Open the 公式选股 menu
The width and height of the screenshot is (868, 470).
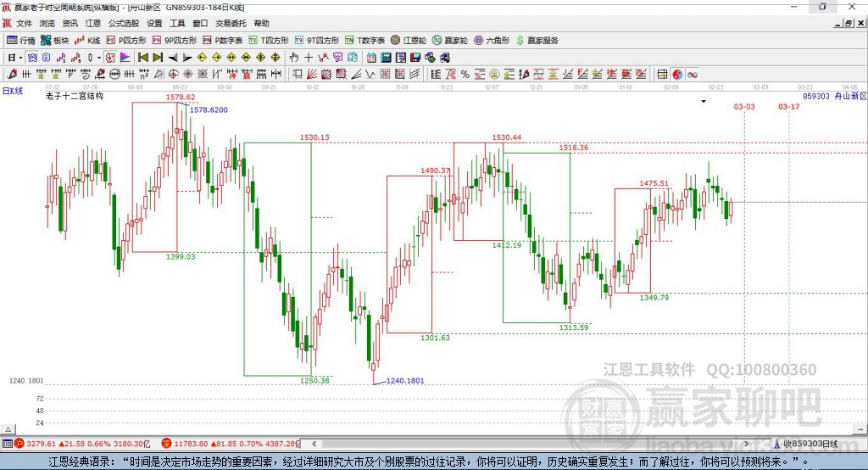[x=124, y=23]
